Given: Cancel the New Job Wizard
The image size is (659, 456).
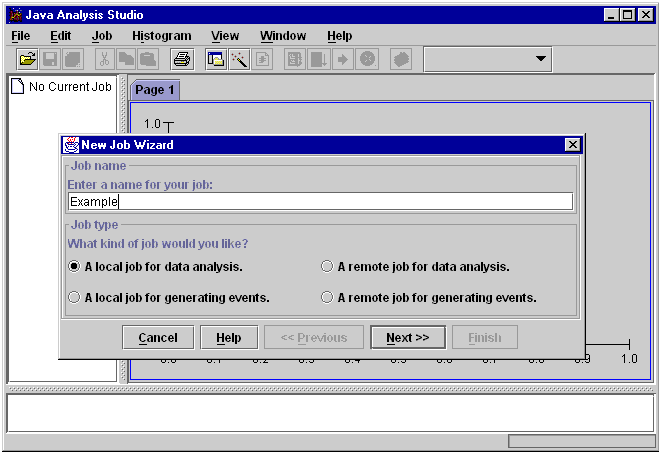Looking at the screenshot, I should (157, 338).
